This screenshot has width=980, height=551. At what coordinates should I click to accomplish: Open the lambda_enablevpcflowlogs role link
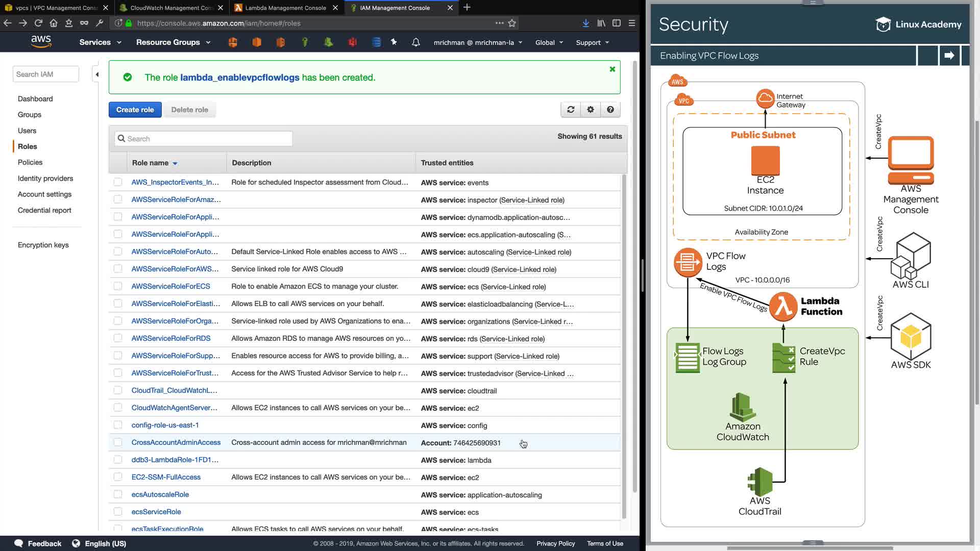click(x=239, y=78)
